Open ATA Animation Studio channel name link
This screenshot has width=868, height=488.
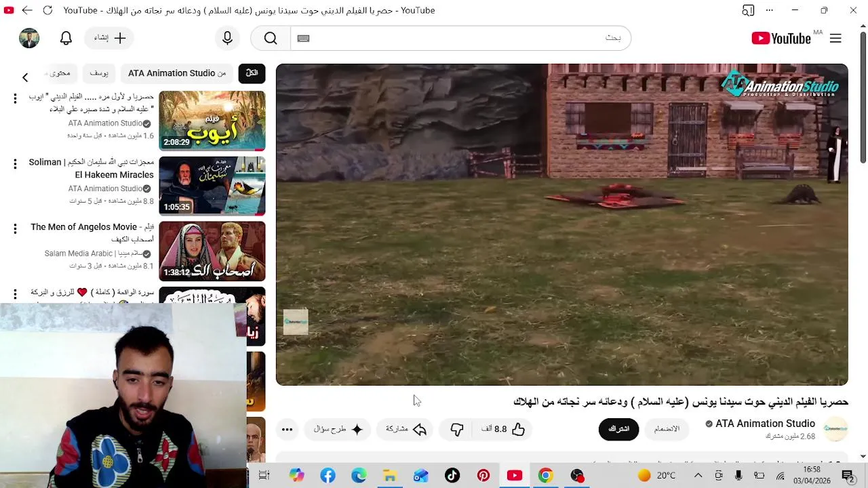point(765,424)
